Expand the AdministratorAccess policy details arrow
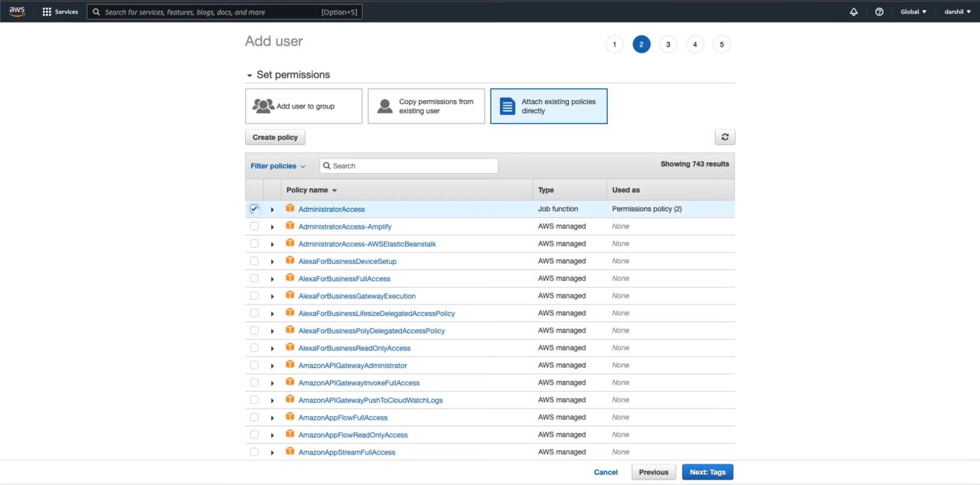The image size is (980, 485). (273, 210)
